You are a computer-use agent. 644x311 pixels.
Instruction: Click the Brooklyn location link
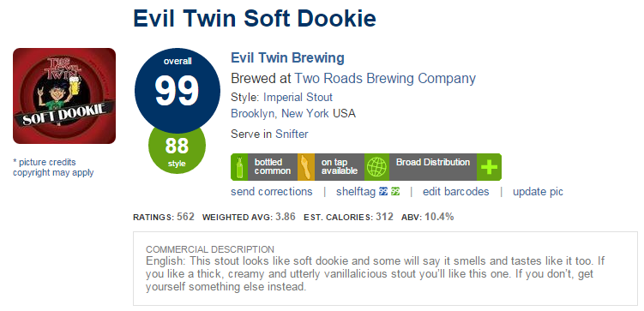tap(253, 113)
